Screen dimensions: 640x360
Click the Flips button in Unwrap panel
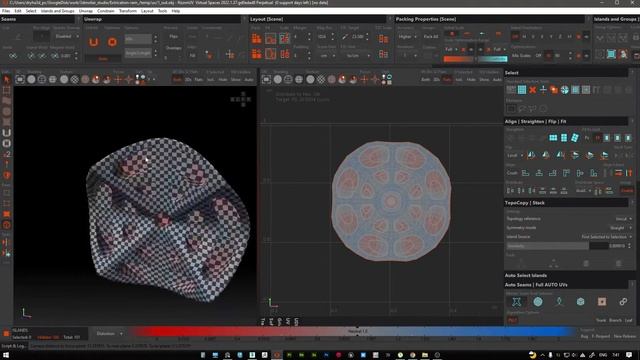(173, 37)
